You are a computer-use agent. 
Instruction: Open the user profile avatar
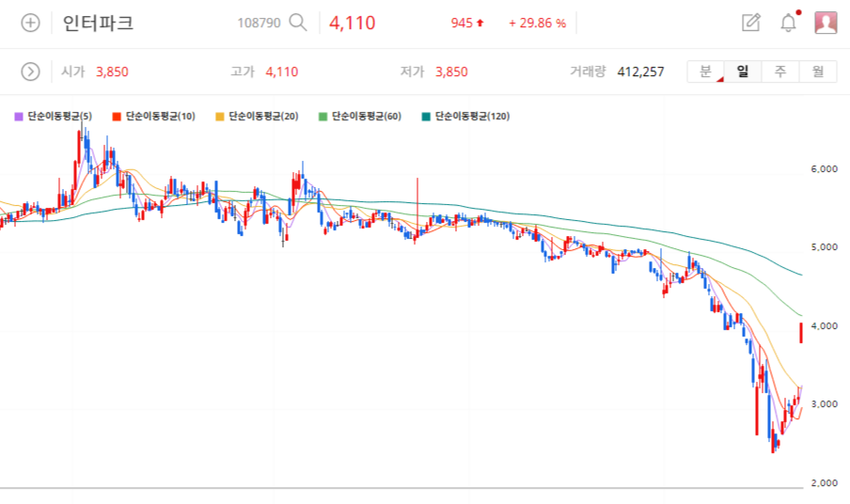point(826,23)
